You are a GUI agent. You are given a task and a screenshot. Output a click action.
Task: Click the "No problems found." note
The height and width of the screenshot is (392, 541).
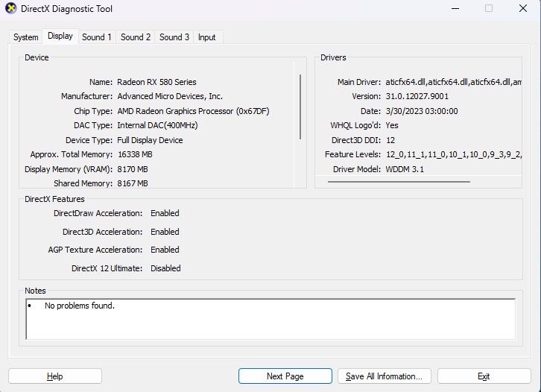[79, 306]
